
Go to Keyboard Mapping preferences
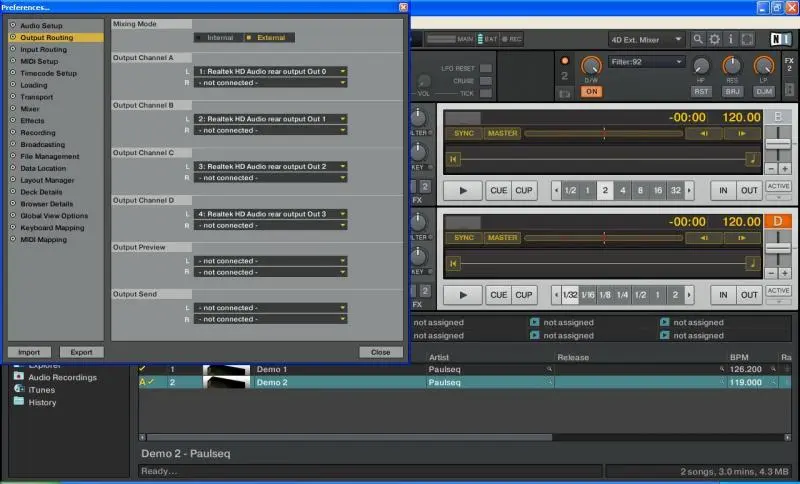pyautogui.click(x=54, y=227)
